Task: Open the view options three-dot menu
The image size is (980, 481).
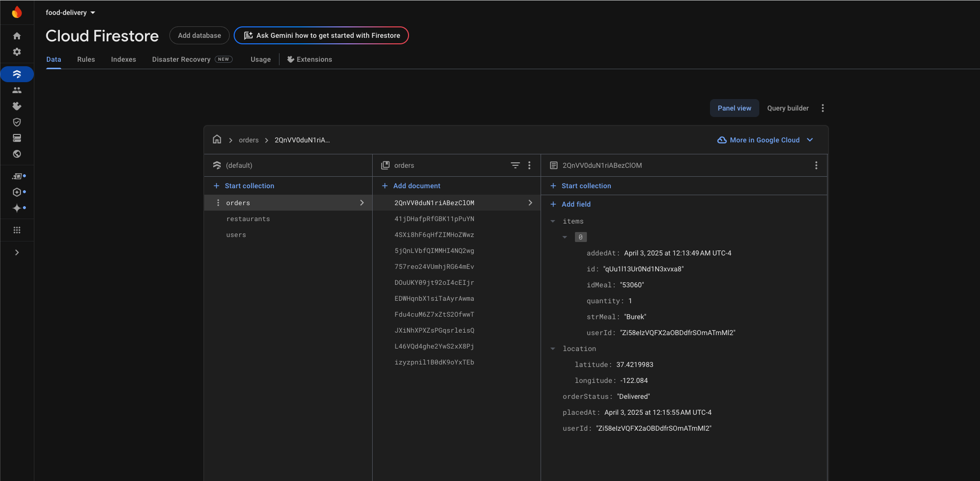Action: coord(823,108)
